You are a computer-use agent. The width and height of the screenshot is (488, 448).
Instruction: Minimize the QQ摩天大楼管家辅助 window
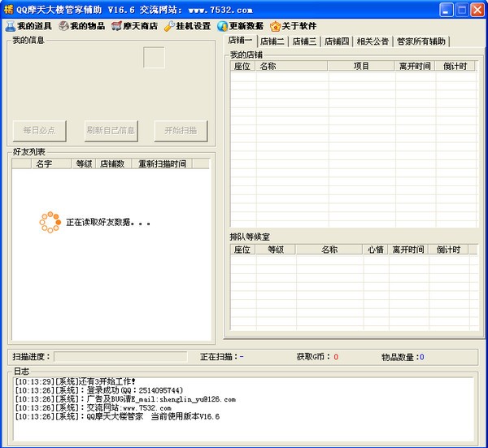(x=447, y=10)
